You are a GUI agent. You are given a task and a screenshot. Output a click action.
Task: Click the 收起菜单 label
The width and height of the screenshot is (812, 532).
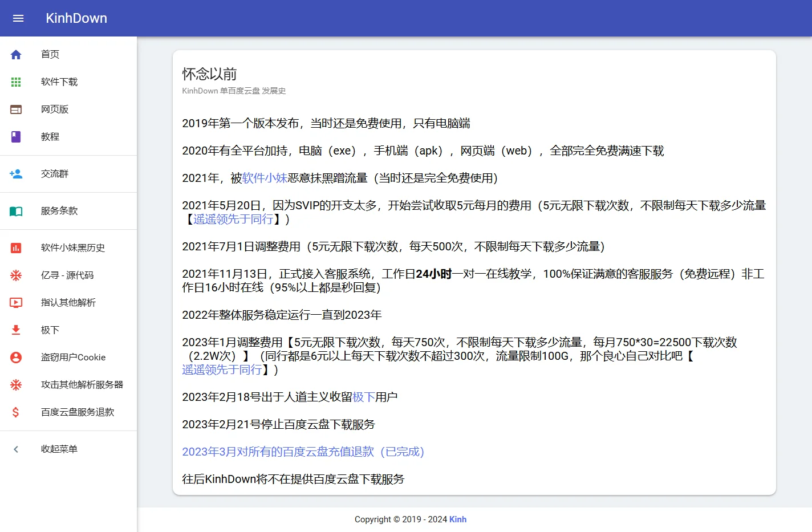point(59,449)
